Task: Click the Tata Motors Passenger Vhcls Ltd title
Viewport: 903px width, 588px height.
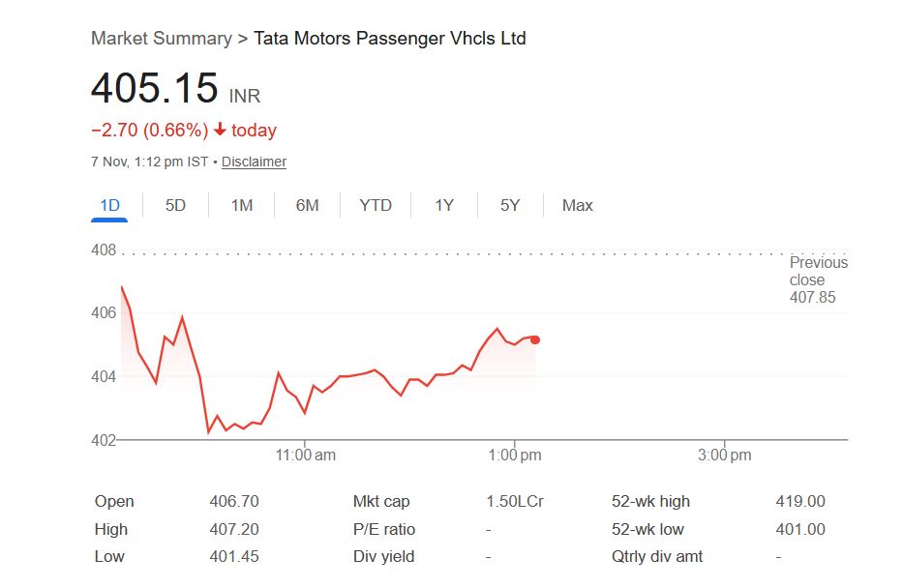Action: (389, 39)
